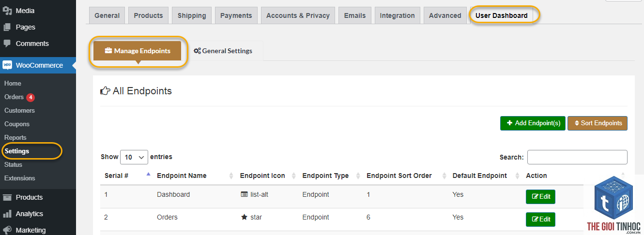Click the Pages sidebar icon

(x=7, y=27)
